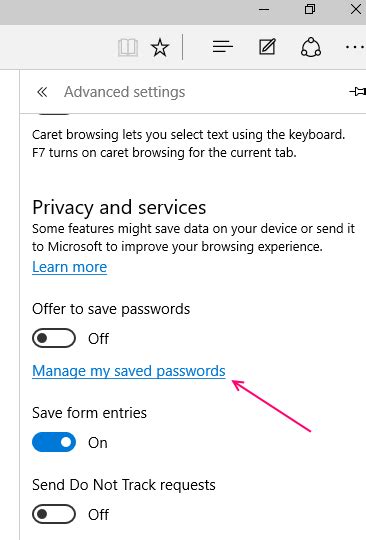Go back using double-chevron arrow
Image resolution: width=366 pixels, height=540 pixels.
(x=42, y=92)
